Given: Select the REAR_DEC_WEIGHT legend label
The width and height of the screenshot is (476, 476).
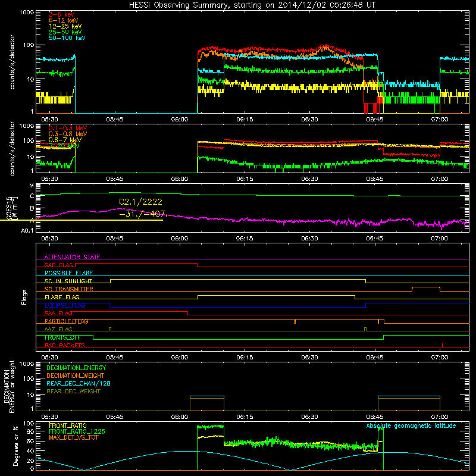Looking at the screenshot, I should (73, 392).
